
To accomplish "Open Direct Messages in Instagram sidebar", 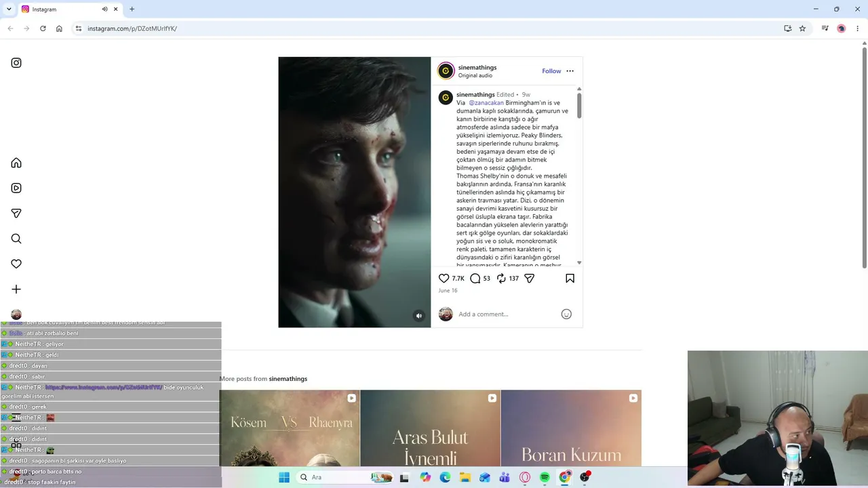I will [16, 213].
